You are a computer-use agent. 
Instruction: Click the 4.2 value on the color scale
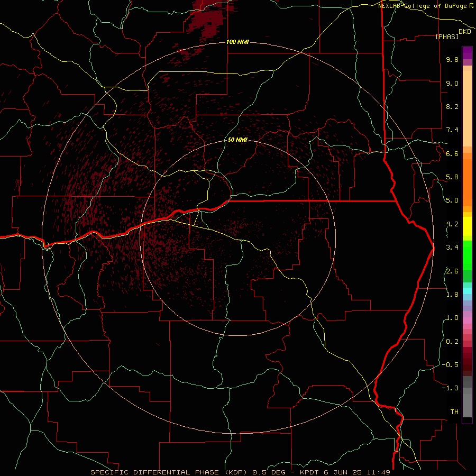pyautogui.click(x=452, y=224)
